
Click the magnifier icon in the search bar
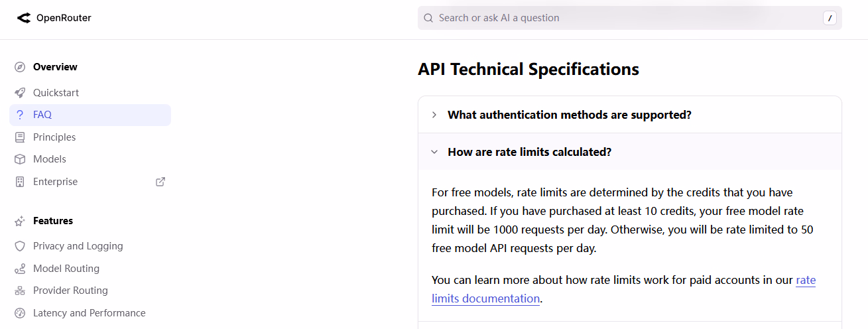pyautogui.click(x=428, y=18)
